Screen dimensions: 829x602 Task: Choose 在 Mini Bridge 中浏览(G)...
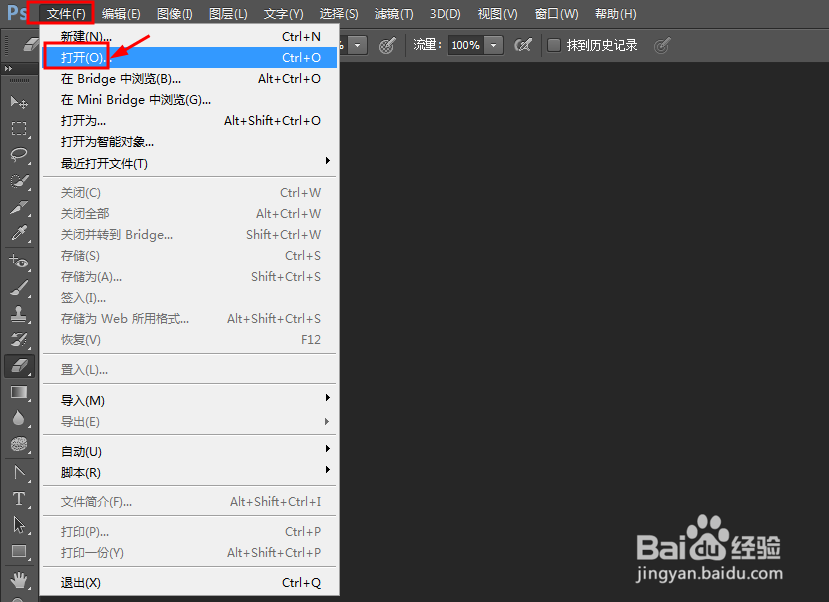(x=190, y=100)
